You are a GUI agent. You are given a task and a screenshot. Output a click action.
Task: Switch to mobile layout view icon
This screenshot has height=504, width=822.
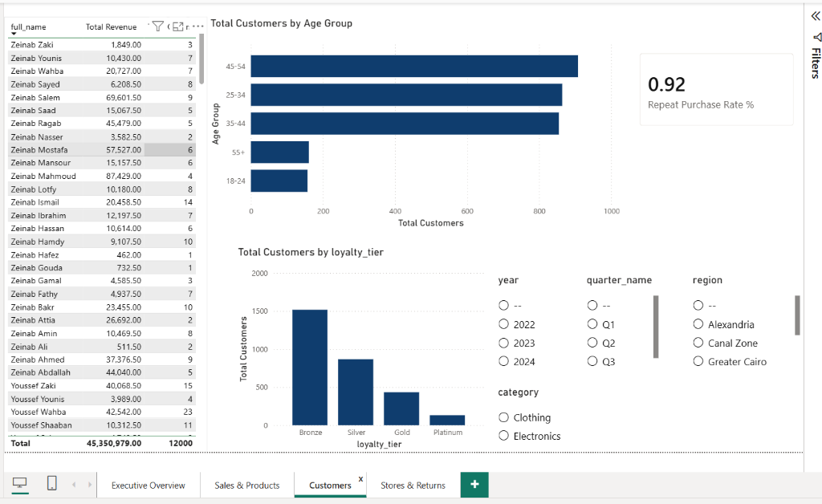click(x=52, y=483)
